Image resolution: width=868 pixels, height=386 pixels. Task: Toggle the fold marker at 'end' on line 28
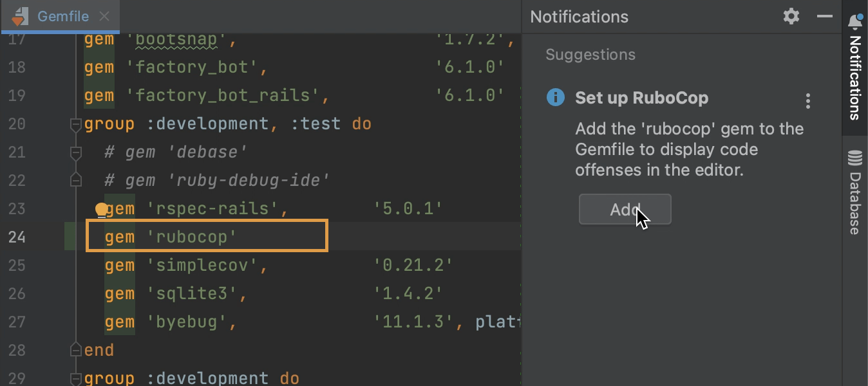click(x=75, y=350)
